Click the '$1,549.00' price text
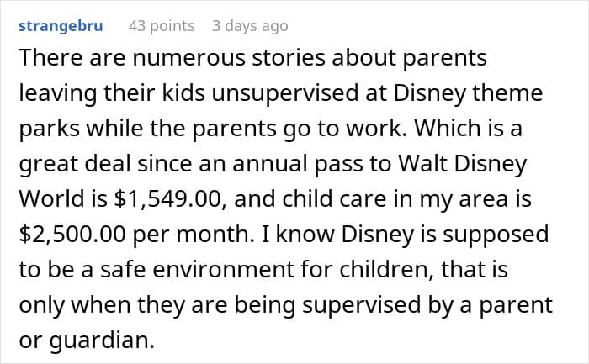 148,200
